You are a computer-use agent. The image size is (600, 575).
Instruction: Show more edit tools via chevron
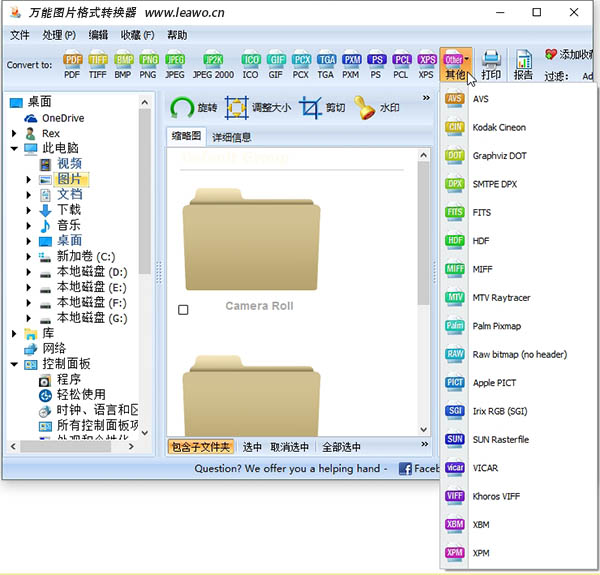click(x=426, y=98)
